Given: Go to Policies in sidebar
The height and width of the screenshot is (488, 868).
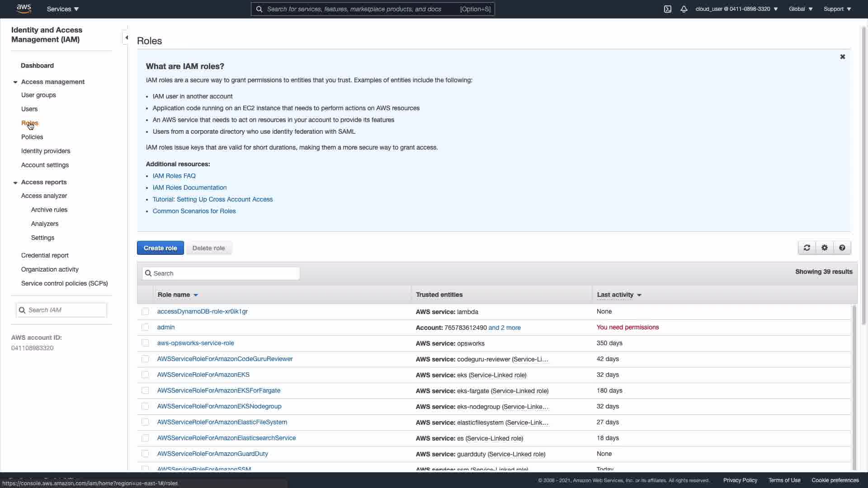Looking at the screenshot, I should 32,137.
